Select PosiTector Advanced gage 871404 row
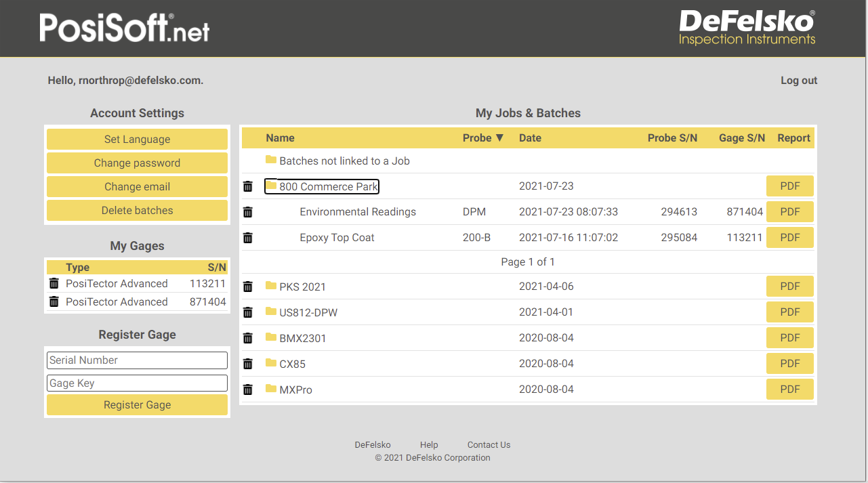Screen dimensions: 868x483 137,301
